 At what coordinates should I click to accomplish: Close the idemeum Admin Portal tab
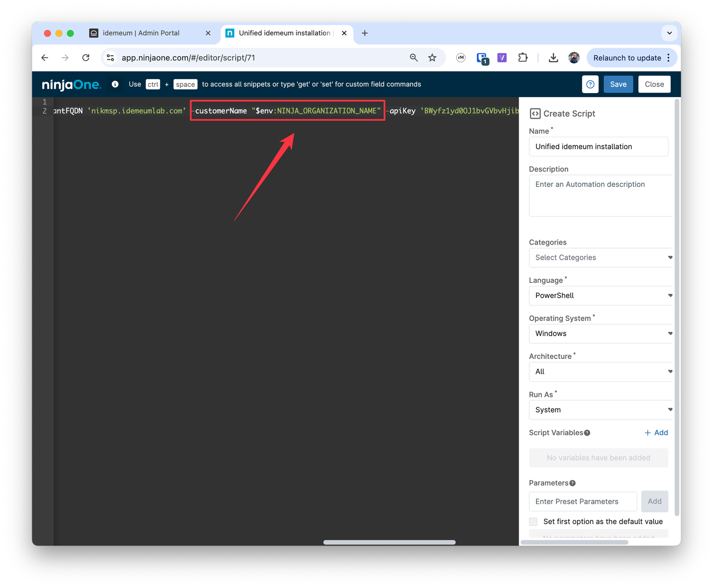point(208,33)
